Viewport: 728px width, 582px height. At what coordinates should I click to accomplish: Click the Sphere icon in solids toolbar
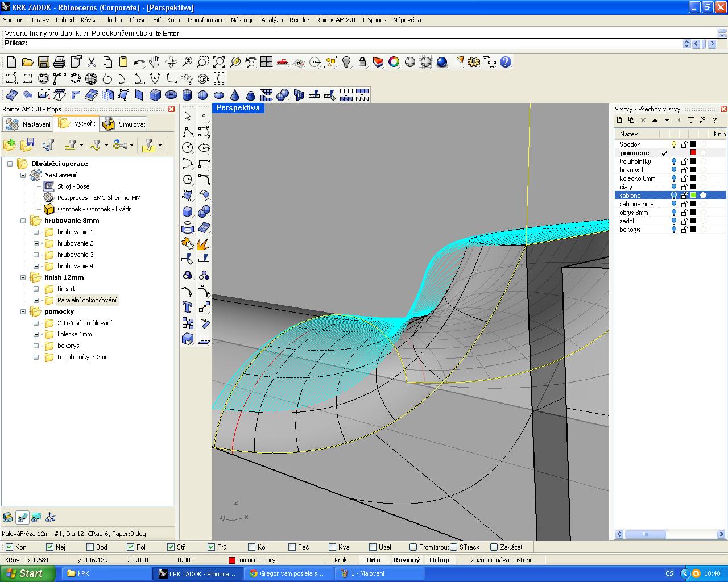pyautogui.click(x=202, y=94)
